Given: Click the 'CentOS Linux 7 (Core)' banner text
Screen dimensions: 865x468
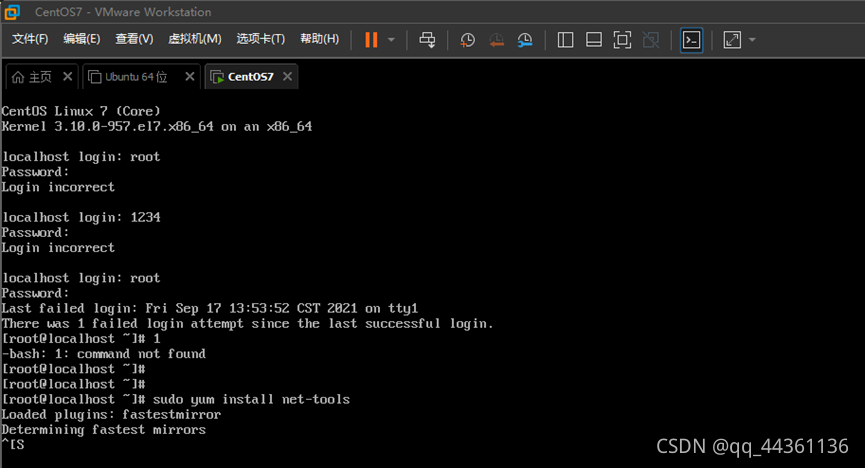Looking at the screenshot, I should click(x=81, y=111).
